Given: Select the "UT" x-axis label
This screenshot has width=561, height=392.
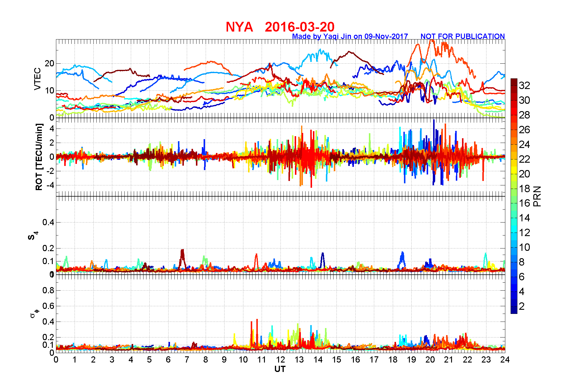Looking at the screenshot, I should click(x=280, y=369).
